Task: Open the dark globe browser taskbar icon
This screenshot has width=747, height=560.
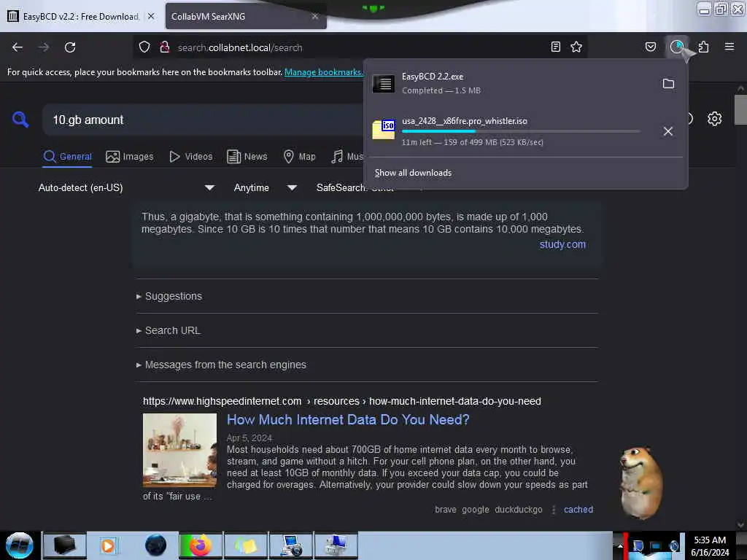Action: 155,545
